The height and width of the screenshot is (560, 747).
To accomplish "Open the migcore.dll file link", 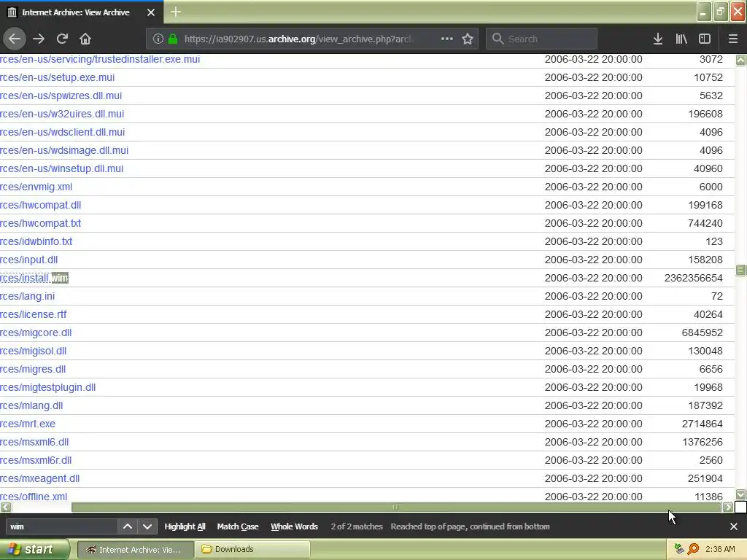I will pos(36,332).
